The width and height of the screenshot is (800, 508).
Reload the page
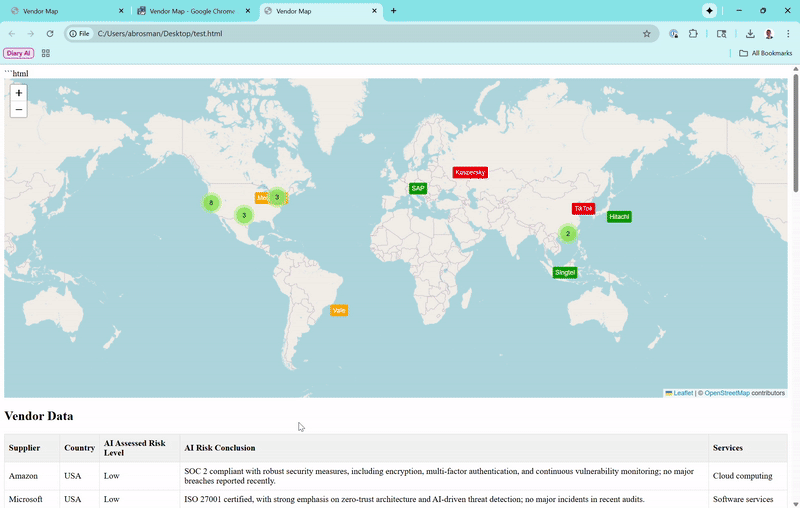(49, 34)
